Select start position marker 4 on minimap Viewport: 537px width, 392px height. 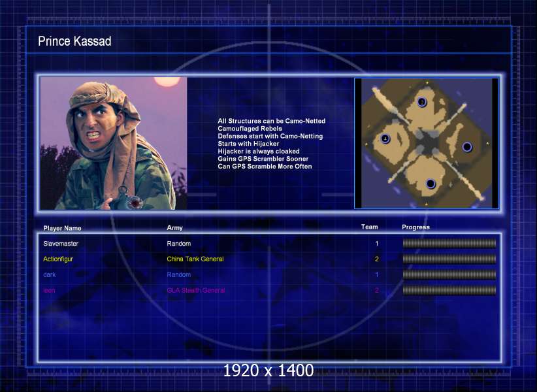point(385,139)
